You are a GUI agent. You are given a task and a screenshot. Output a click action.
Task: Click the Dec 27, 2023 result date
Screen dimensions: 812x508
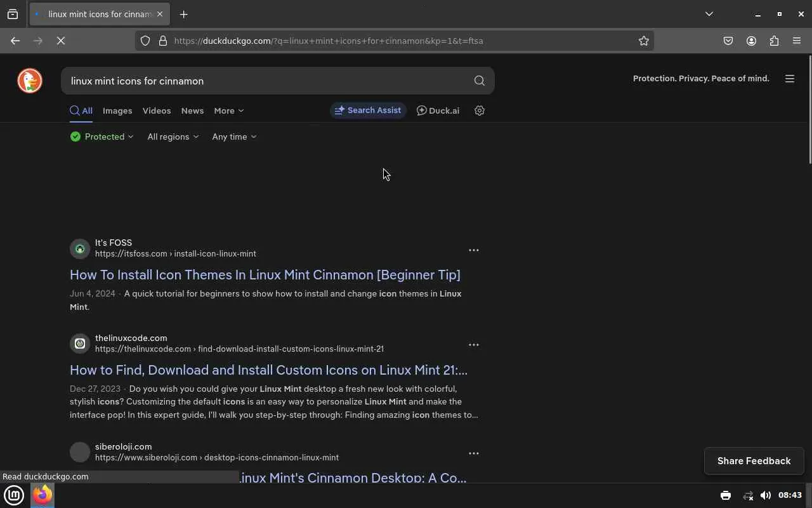(95, 389)
